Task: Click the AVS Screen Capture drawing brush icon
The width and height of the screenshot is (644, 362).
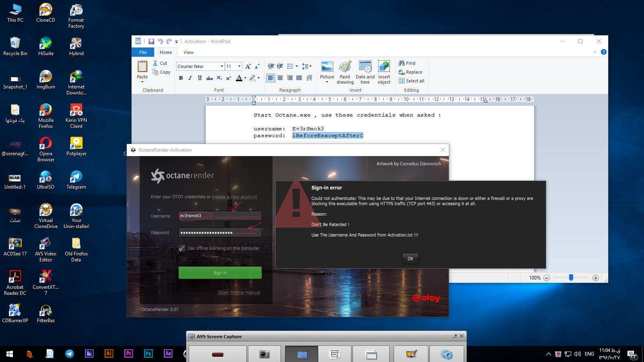Action: point(411,354)
